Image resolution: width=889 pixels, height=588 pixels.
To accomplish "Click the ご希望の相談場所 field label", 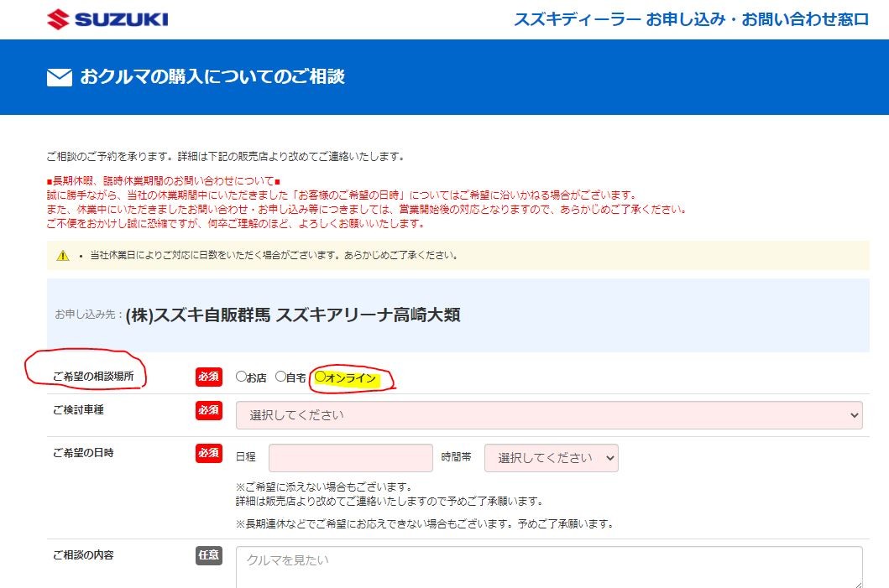I will (x=93, y=376).
